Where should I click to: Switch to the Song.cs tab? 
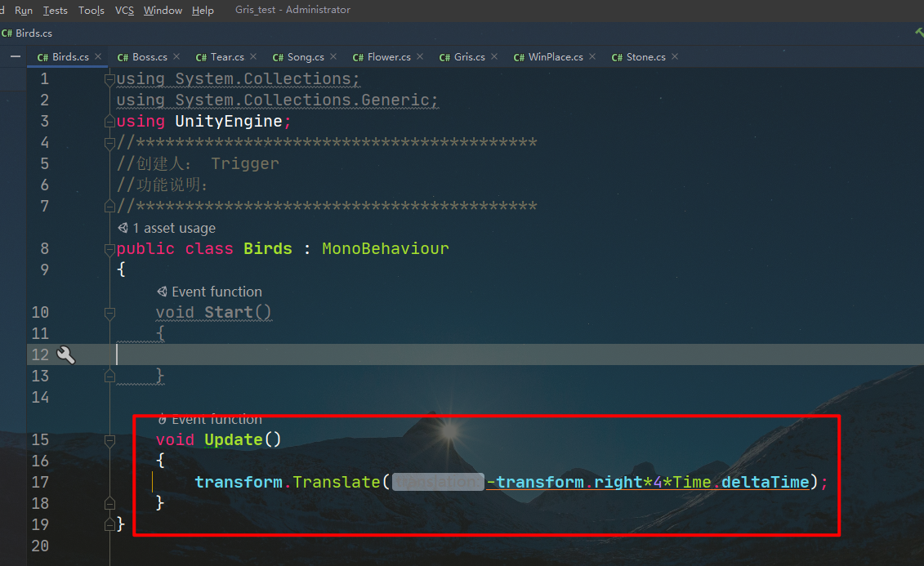(306, 57)
